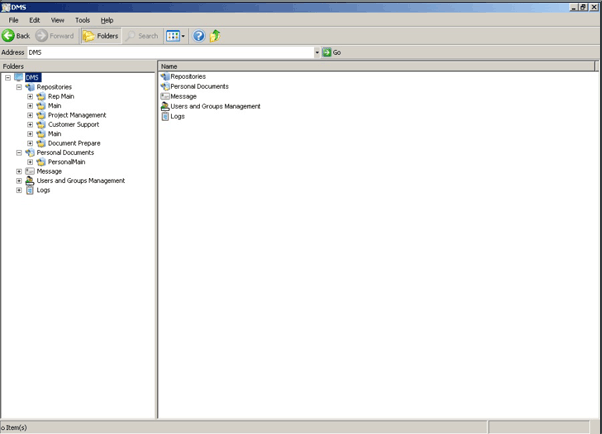602x434 pixels.
Task: Expand the Users and Groups Management node
Action: (19, 181)
